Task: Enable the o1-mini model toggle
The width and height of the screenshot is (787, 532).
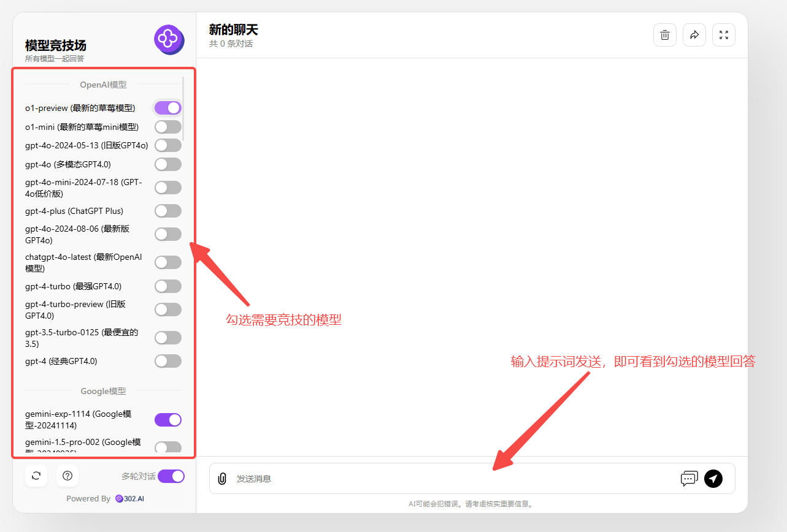Action: 168,127
